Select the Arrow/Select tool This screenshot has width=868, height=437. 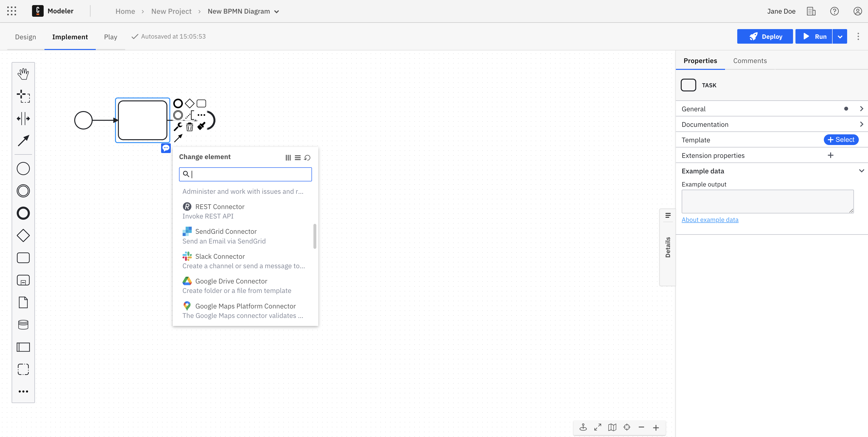pos(22,140)
